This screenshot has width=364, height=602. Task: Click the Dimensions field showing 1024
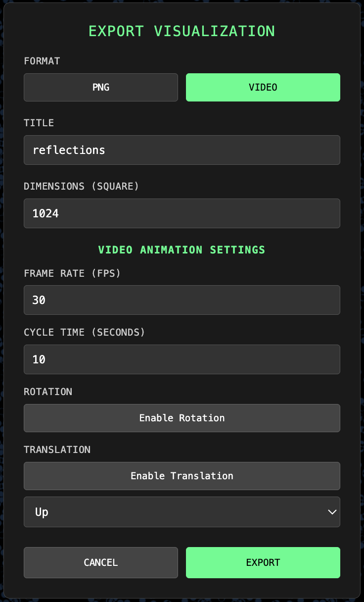point(182,213)
